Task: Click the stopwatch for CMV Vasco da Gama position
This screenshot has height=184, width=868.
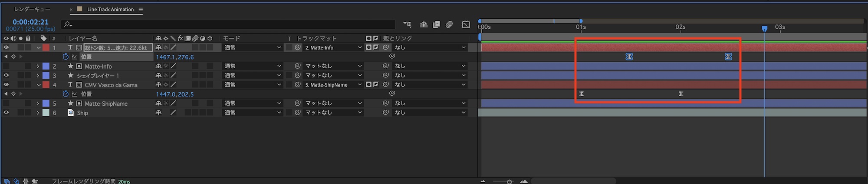Action: [x=66, y=94]
